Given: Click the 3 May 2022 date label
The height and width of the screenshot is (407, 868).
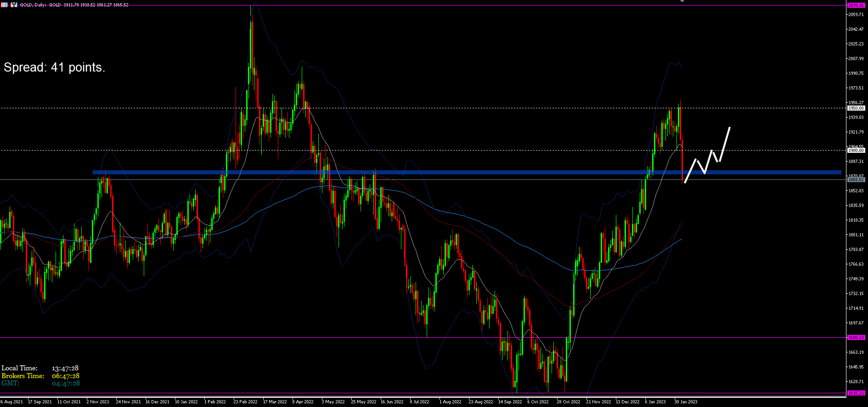Looking at the screenshot, I should [333, 402].
